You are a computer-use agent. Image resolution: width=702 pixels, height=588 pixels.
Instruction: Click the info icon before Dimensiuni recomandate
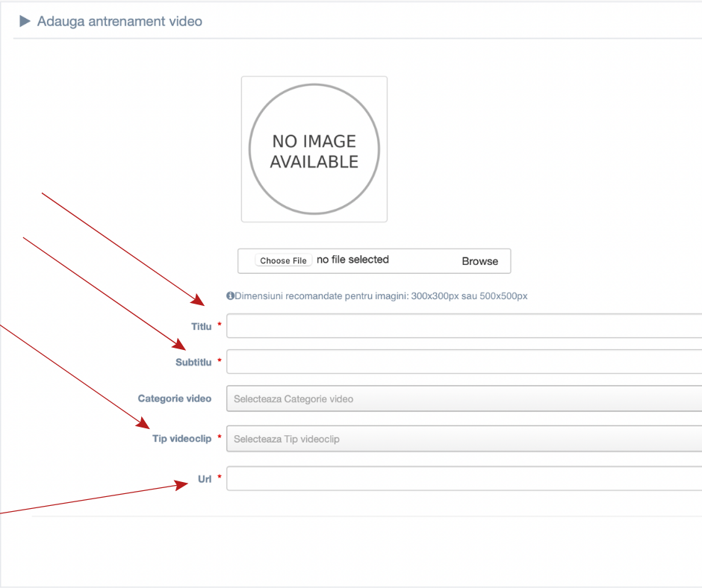pyautogui.click(x=230, y=295)
